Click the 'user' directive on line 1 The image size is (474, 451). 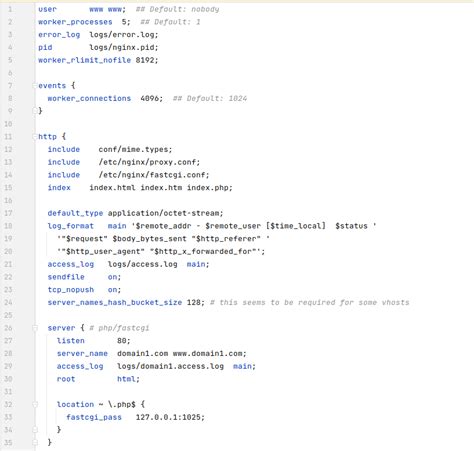pos(47,9)
